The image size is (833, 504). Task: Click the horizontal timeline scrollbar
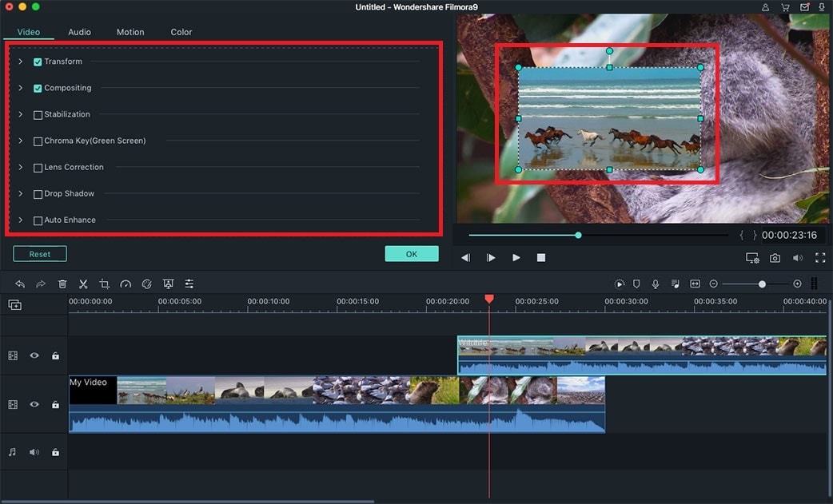tap(187, 502)
